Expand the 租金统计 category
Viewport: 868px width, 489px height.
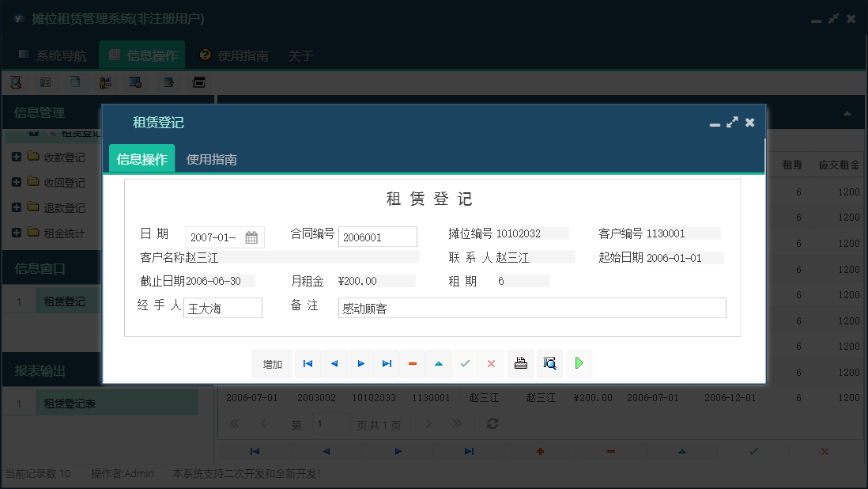[x=16, y=233]
